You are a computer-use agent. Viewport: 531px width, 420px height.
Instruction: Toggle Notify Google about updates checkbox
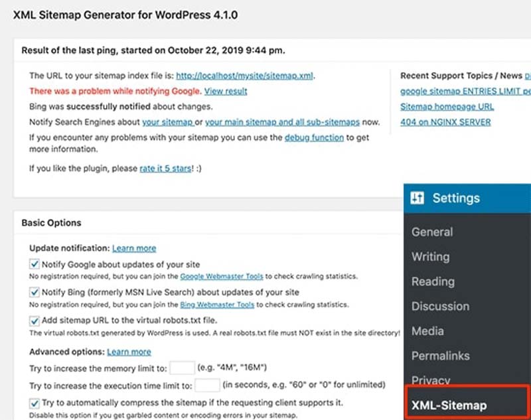tap(35, 264)
